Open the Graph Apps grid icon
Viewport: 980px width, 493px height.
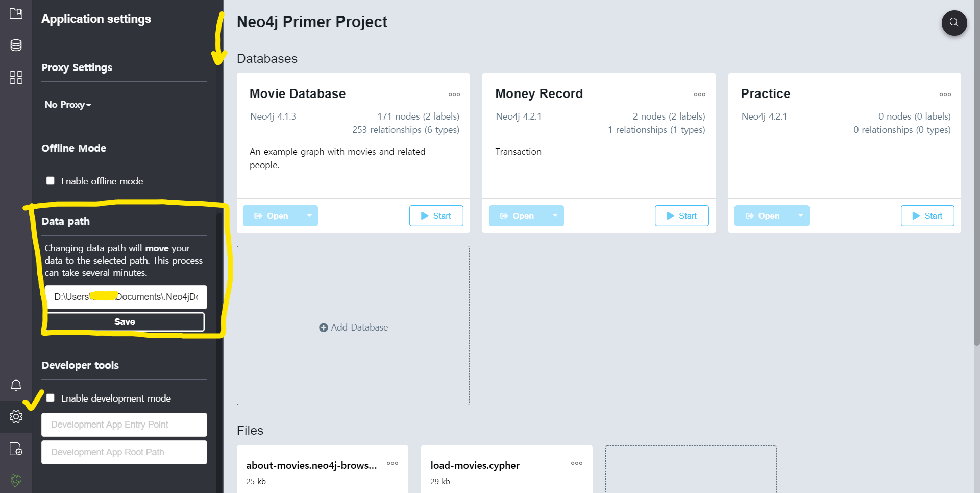[16, 77]
